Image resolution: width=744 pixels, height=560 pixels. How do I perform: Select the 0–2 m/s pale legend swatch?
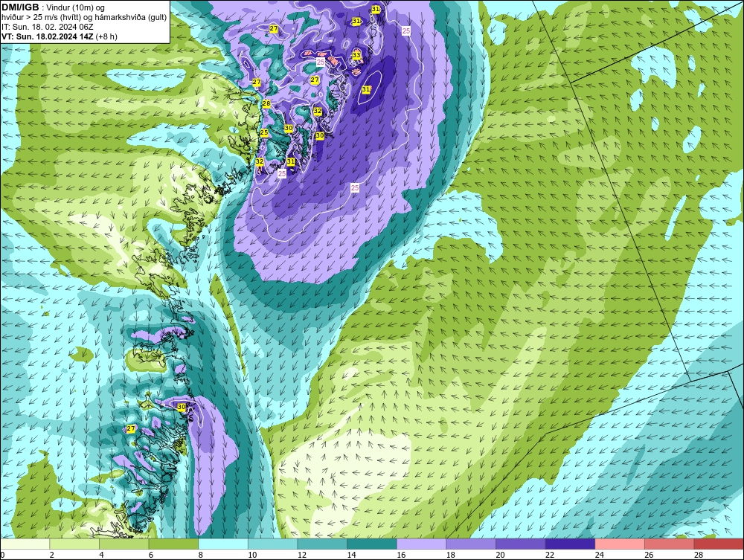pyautogui.click(x=25, y=544)
